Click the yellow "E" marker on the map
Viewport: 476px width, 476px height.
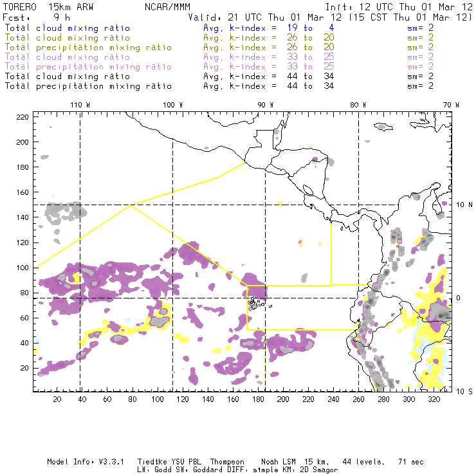[280, 205]
